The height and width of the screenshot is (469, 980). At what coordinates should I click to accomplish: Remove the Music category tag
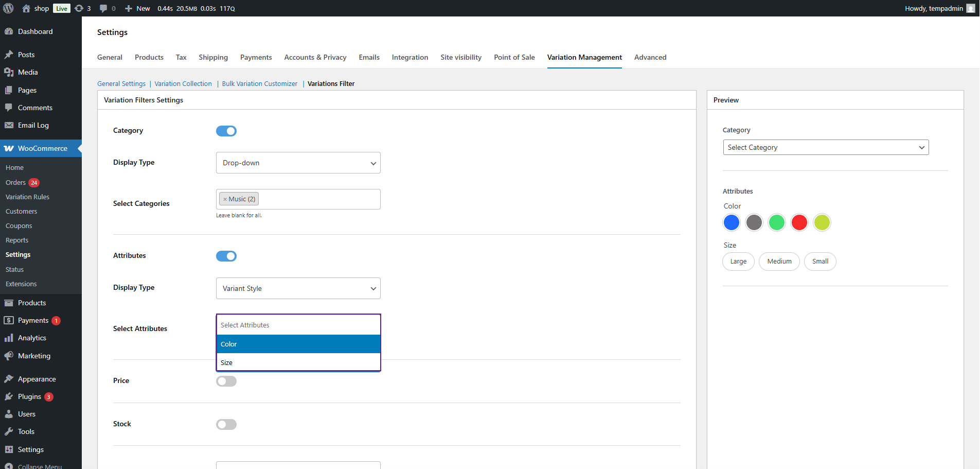point(225,199)
